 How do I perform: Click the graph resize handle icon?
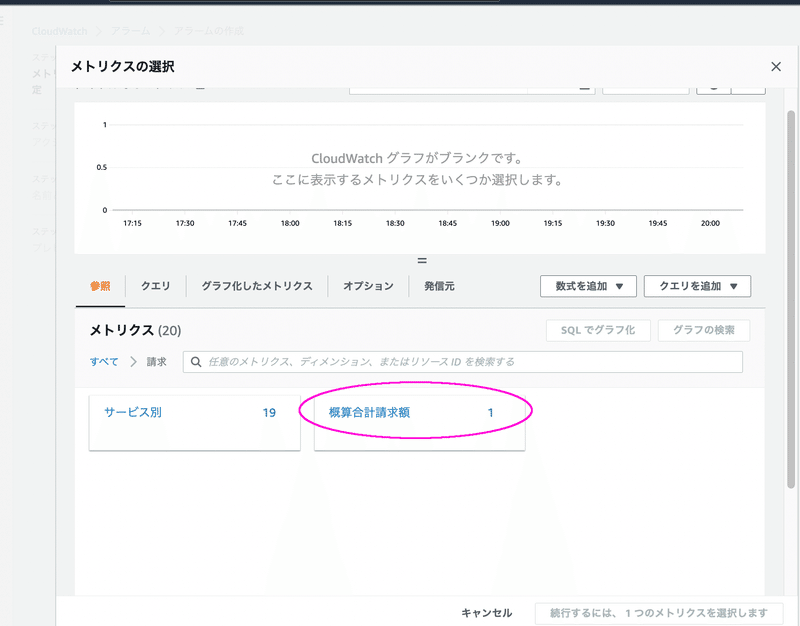point(422,261)
